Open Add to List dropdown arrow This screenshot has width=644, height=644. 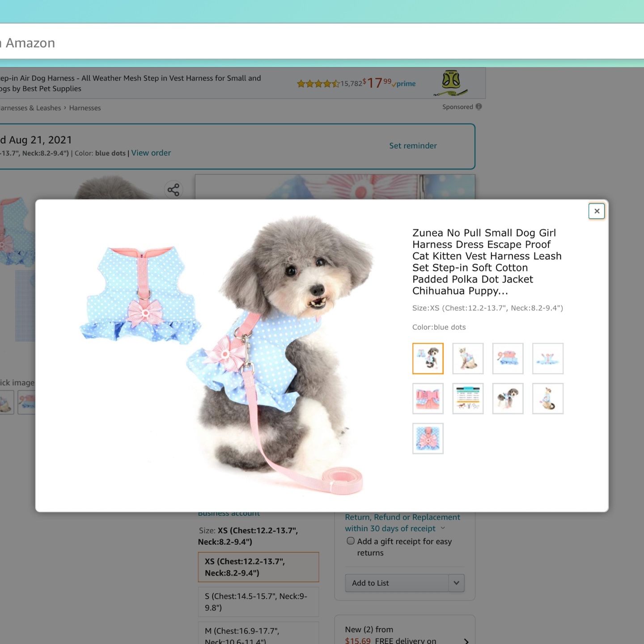(456, 583)
